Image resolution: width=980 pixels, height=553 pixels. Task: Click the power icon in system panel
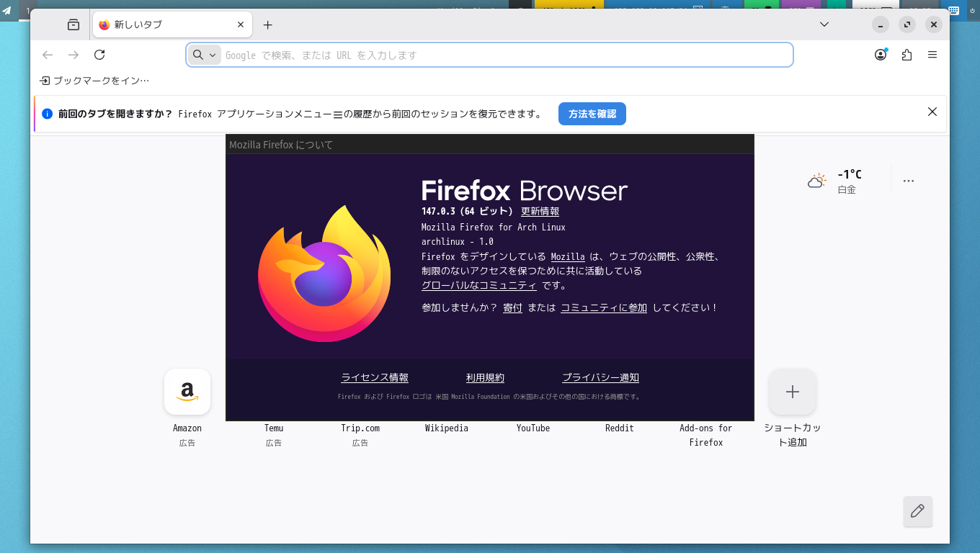click(972, 10)
